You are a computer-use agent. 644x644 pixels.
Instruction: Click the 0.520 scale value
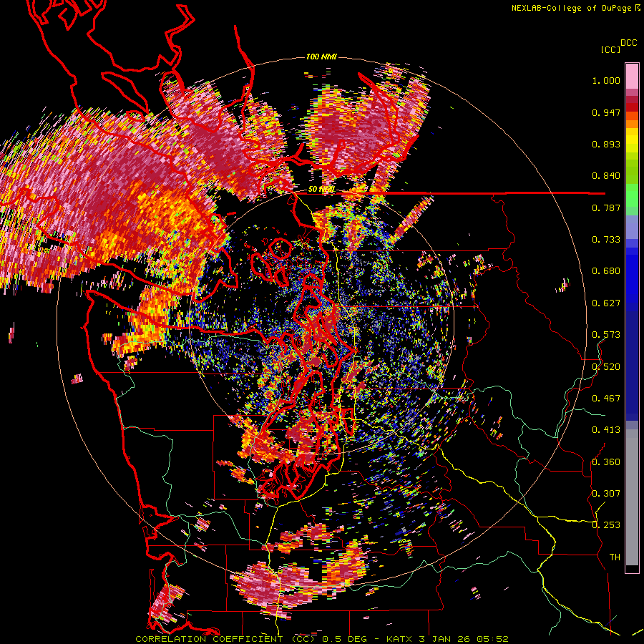click(606, 366)
